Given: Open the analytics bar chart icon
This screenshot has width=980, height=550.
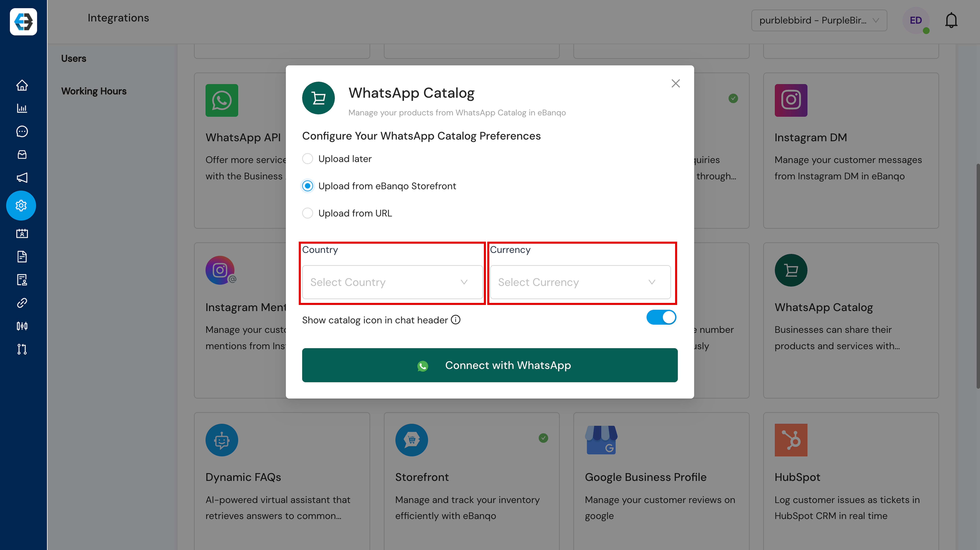Looking at the screenshot, I should 22,108.
